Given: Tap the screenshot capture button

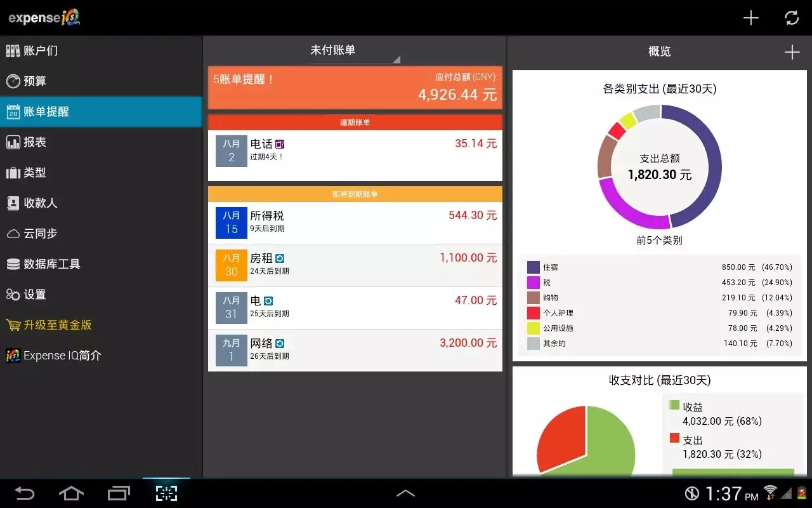Looking at the screenshot, I should click(166, 493).
